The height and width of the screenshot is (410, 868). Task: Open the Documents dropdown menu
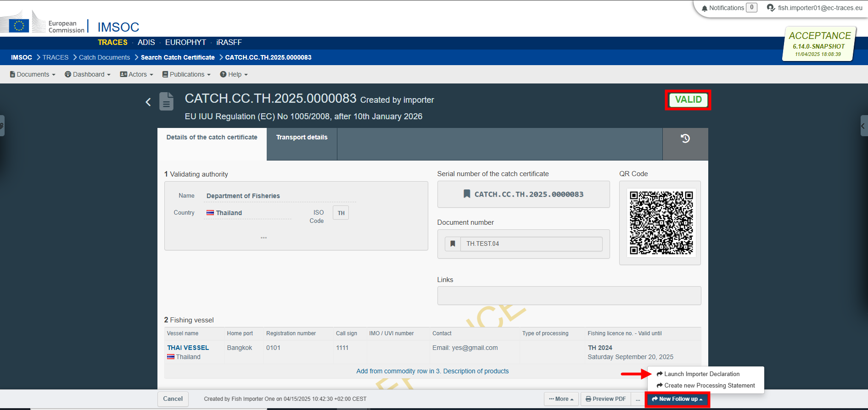tap(33, 74)
